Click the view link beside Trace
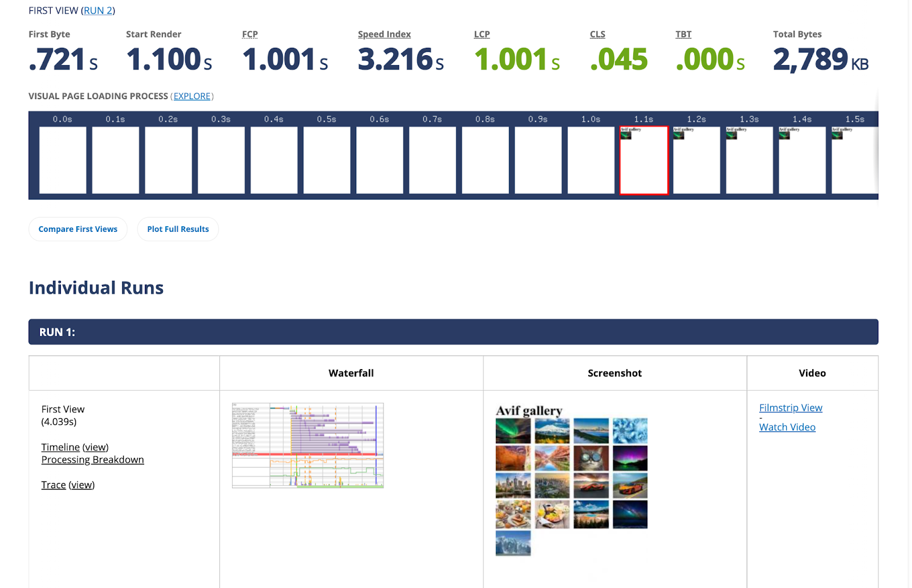This screenshot has width=912, height=588. [x=82, y=485]
